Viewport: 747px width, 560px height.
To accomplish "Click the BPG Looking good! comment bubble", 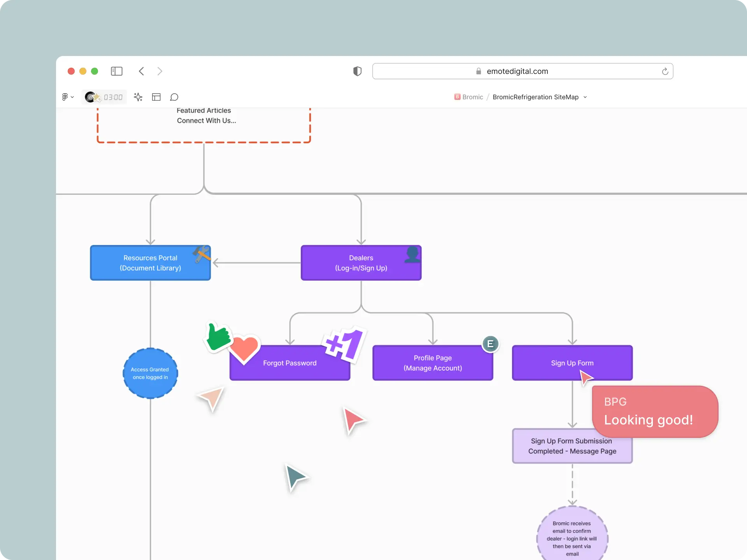I will (654, 411).
